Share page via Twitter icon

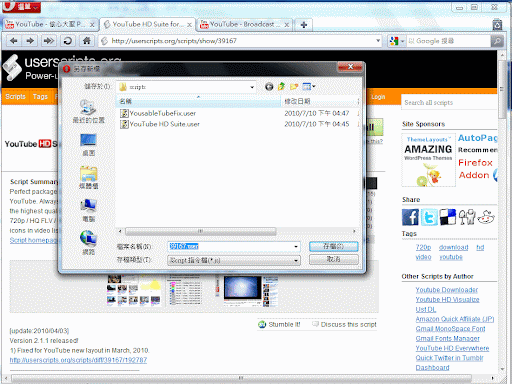(429, 217)
